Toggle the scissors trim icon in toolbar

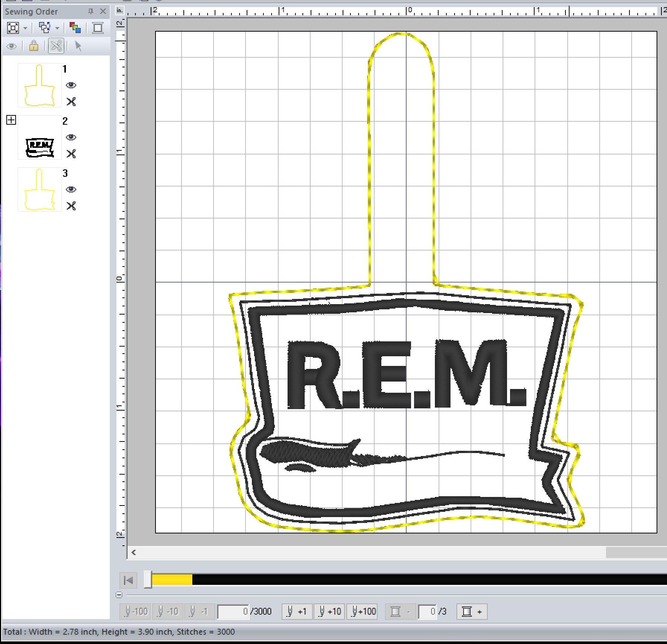[56, 46]
